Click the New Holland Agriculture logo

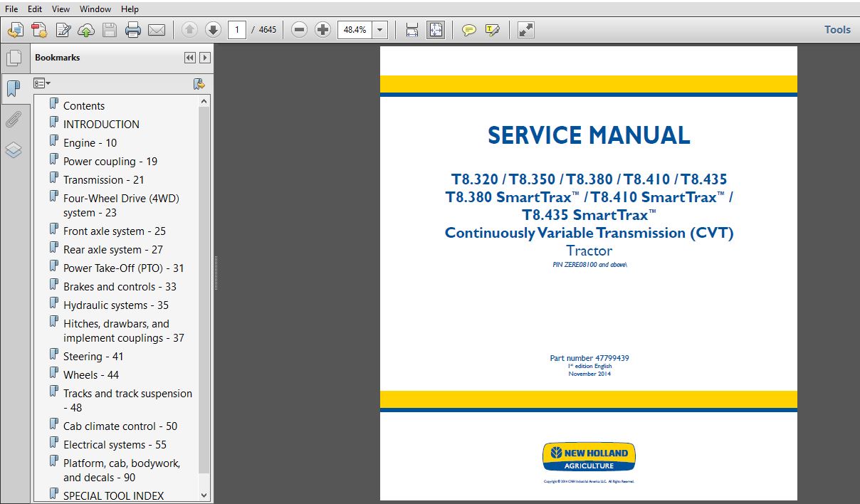coord(589,457)
